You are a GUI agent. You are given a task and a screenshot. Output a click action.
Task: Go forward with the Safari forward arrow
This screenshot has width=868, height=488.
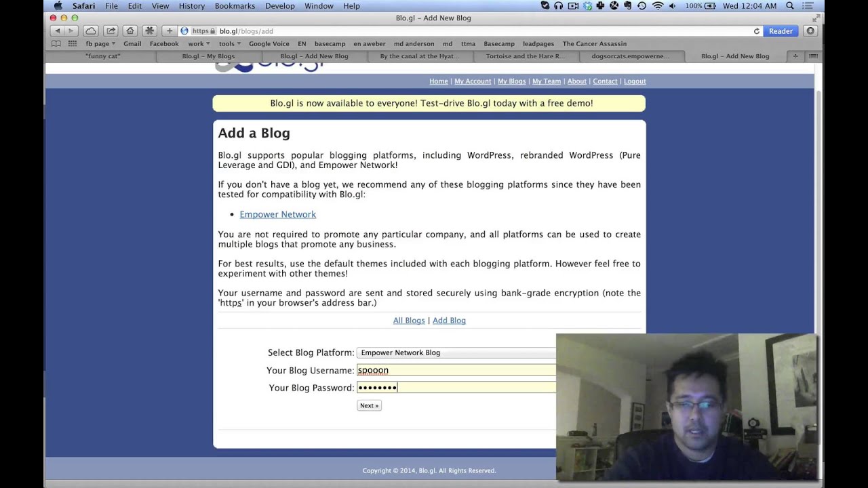point(71,31)
